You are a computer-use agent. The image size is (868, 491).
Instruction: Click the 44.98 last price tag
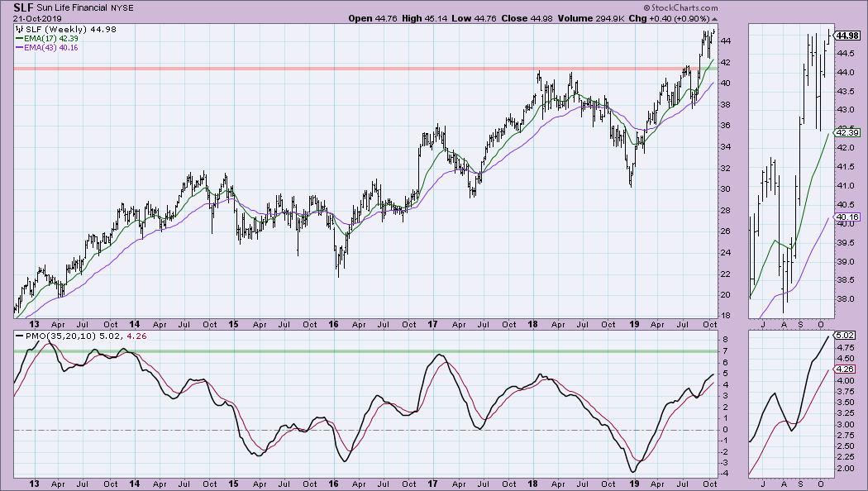coord(849,36)
